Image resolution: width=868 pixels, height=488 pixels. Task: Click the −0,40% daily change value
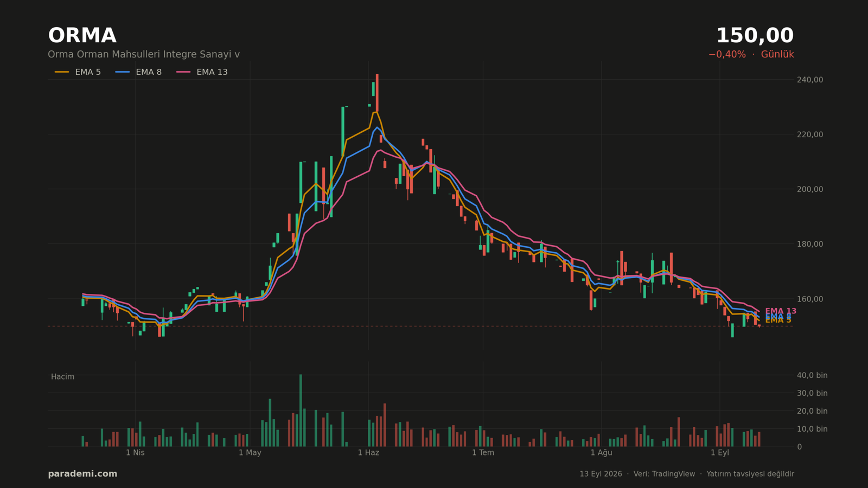point(726,54)
